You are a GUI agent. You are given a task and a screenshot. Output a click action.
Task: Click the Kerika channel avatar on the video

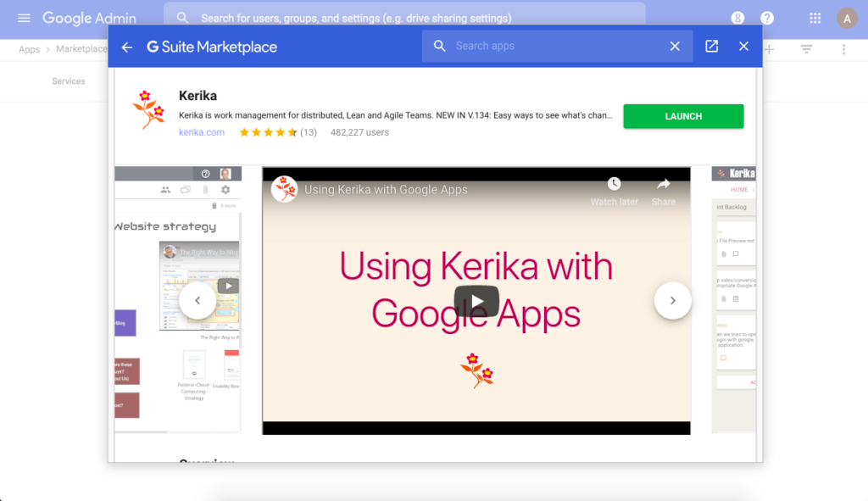(x=285, y=189)
